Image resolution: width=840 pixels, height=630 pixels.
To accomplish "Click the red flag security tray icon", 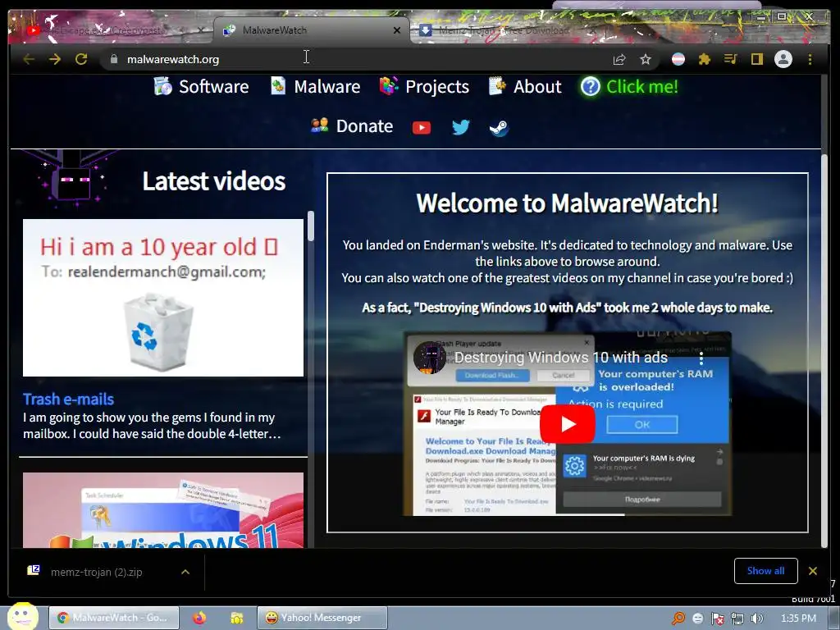I will coord(717,619).
